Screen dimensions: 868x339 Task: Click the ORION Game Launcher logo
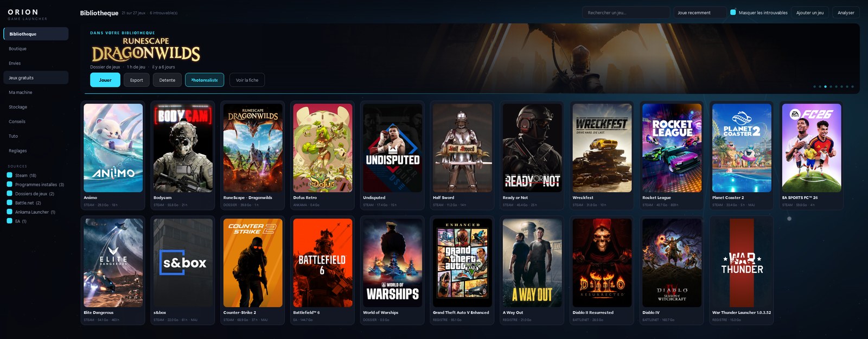tap(27, 15)
